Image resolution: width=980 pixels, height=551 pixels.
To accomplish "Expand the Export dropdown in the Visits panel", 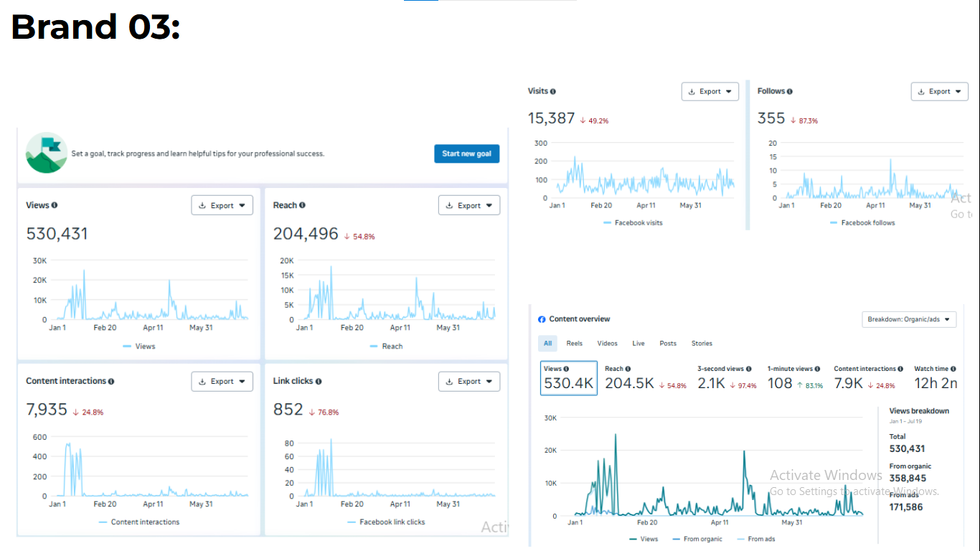I will [x=710, y=92].
